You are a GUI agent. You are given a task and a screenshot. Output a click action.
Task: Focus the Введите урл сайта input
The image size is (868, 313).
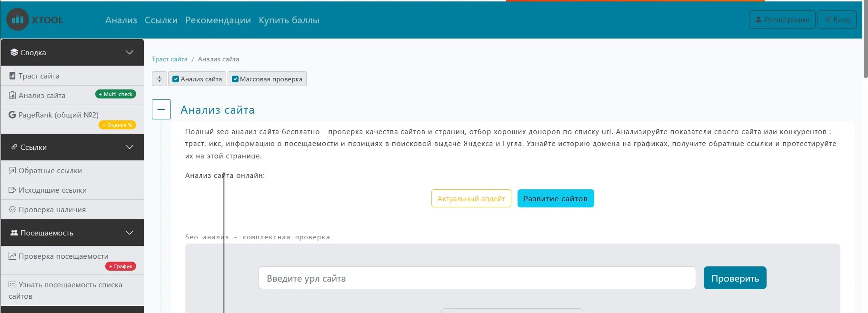[x=477, y=278]
